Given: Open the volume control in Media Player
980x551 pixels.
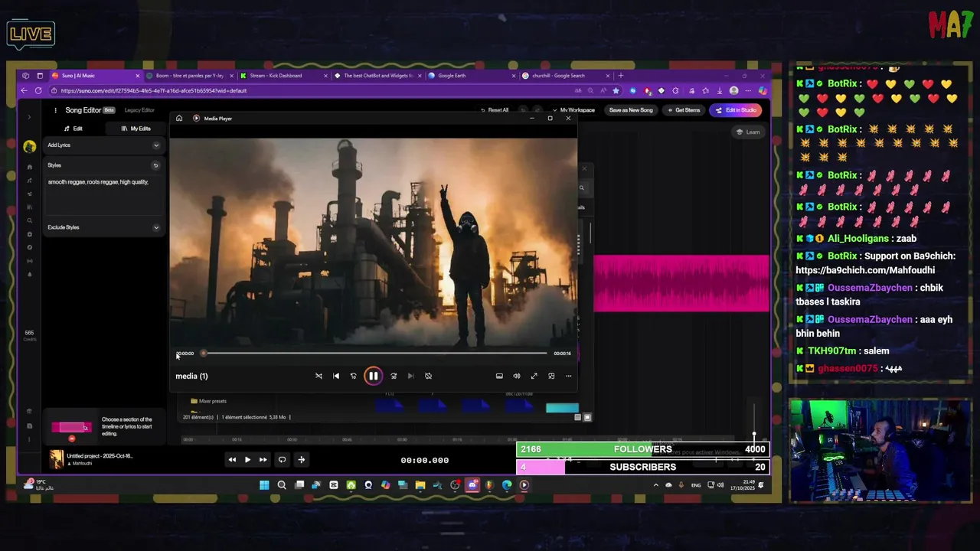Looking at the screenshot, I should [517, 376].
